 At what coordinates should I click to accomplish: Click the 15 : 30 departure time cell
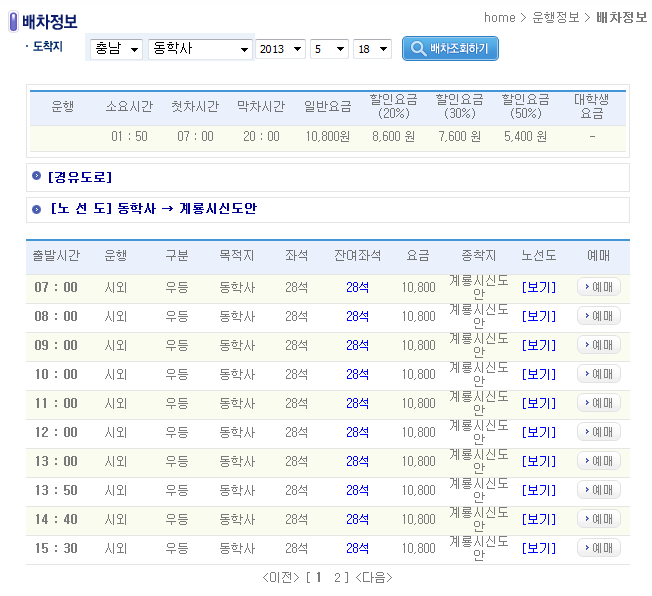click(56, 549)
